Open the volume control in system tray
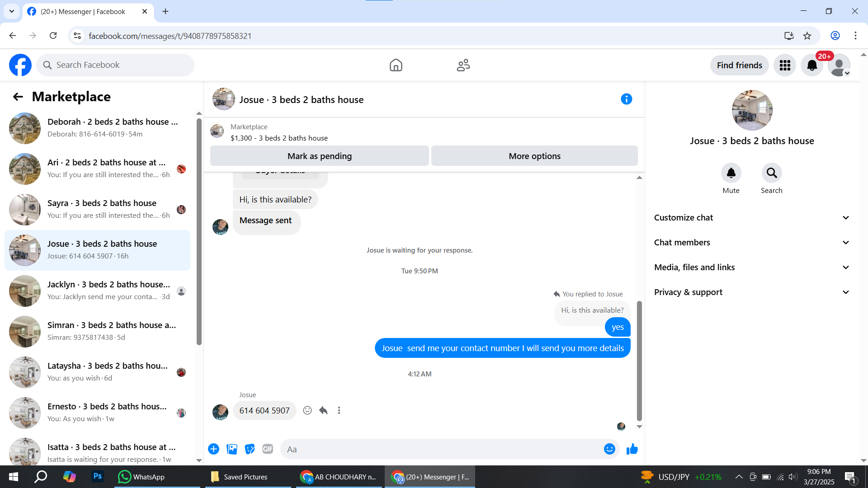Viewport: 868px width, 488px height. point(793,477)
